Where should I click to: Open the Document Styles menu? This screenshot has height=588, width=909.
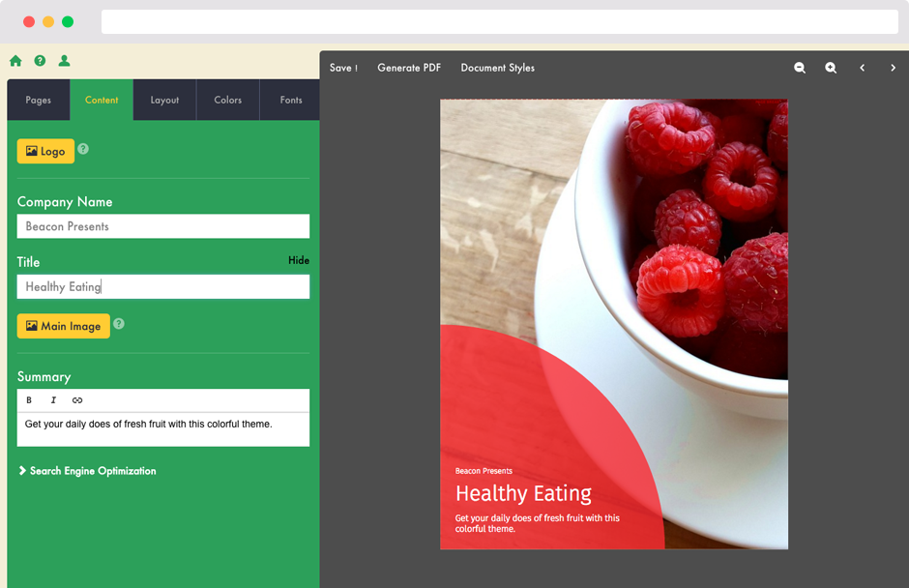point(497,68)
